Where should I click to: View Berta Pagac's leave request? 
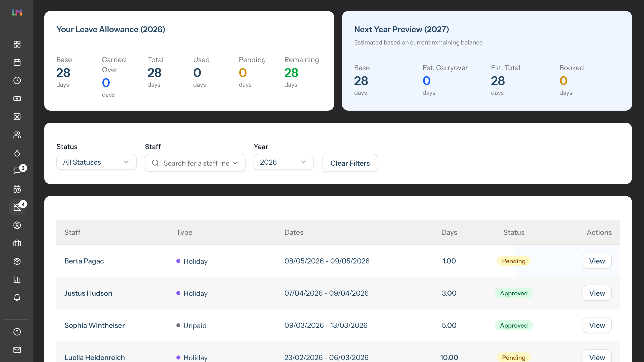597,261
